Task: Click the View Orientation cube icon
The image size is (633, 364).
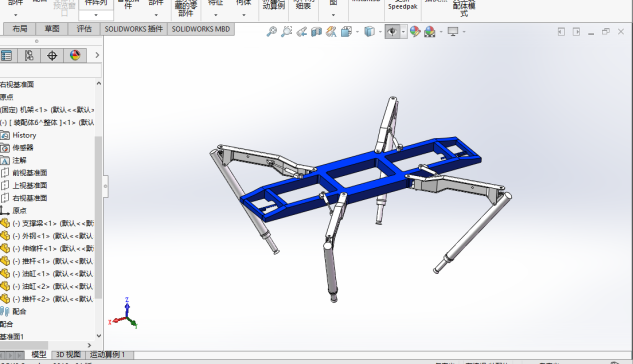Action: [346, 31]
